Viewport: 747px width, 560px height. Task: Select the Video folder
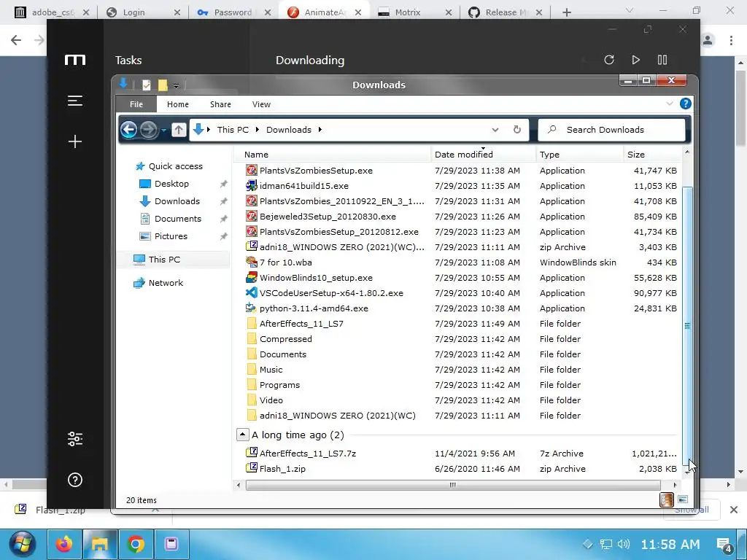pos(271,400)
